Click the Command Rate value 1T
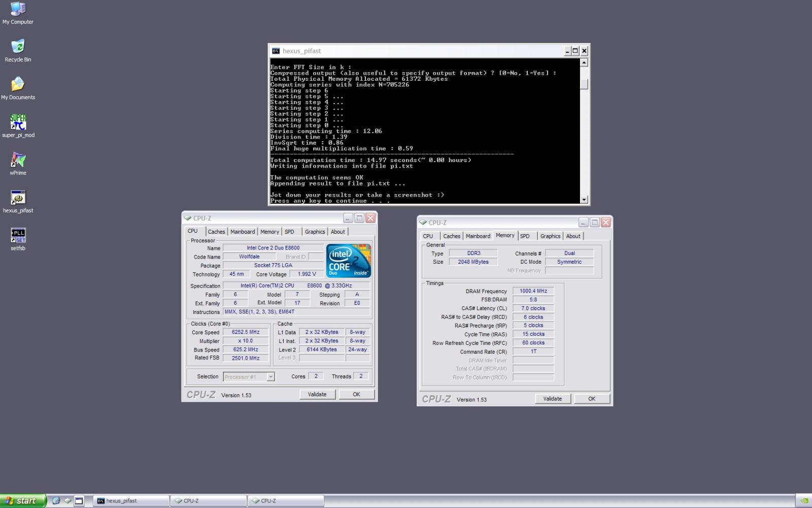The image size is (812, 508). point(533,352)
